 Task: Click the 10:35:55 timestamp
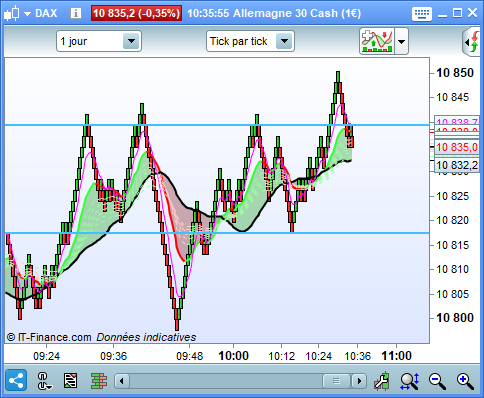[x=208, y=13]
